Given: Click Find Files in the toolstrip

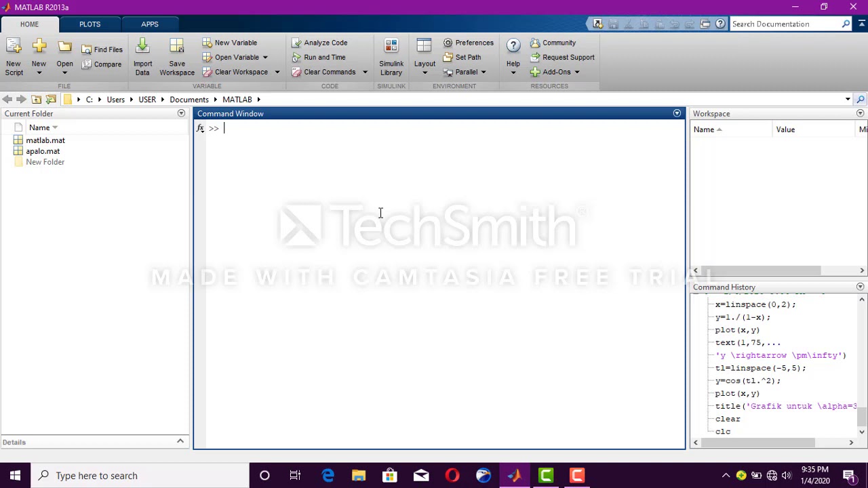Looking at the screenshot, I should click(x=102, y=49).
